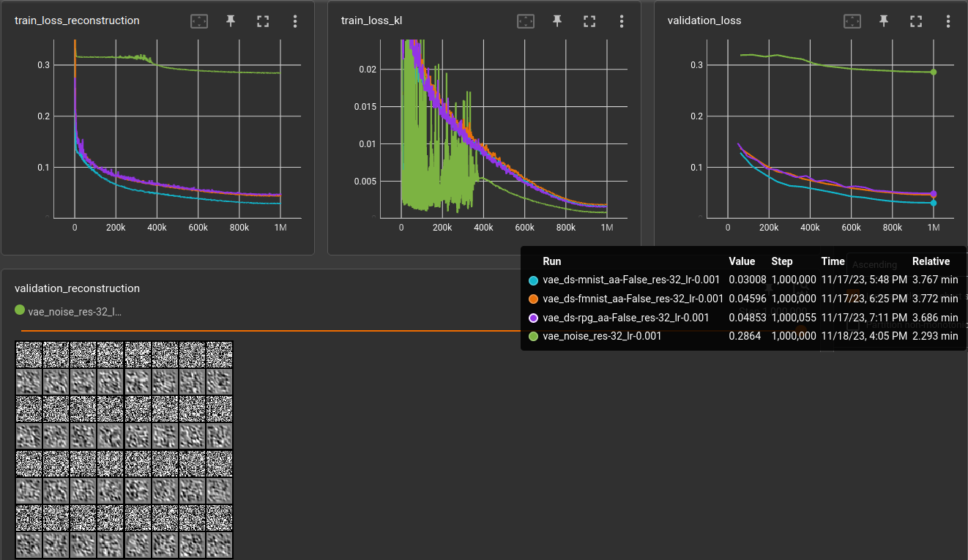Click the train_loss_kl card title
The width and height of the screenshot is (968, 560).
pyautogui.click(x=371, y=20)
